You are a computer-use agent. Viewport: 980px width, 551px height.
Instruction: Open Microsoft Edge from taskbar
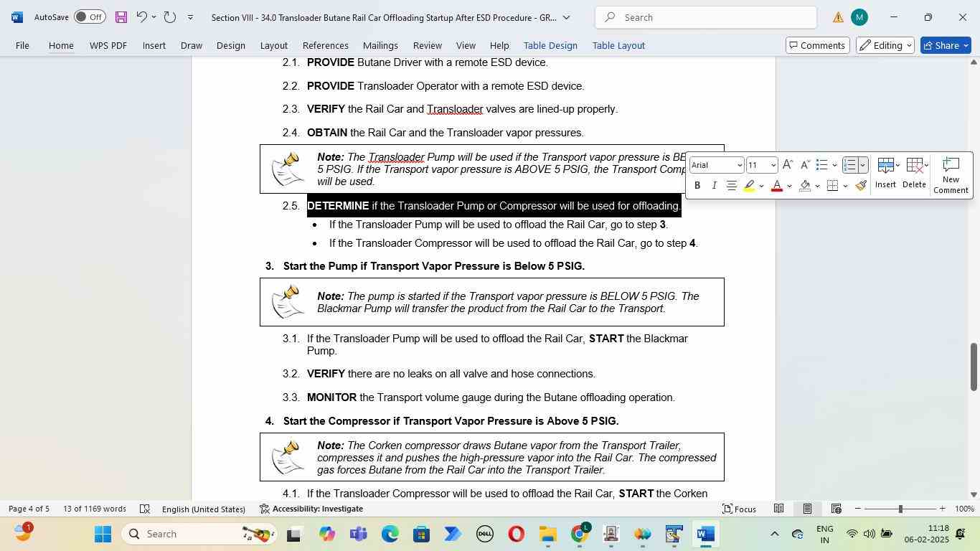tap(390, 534)
